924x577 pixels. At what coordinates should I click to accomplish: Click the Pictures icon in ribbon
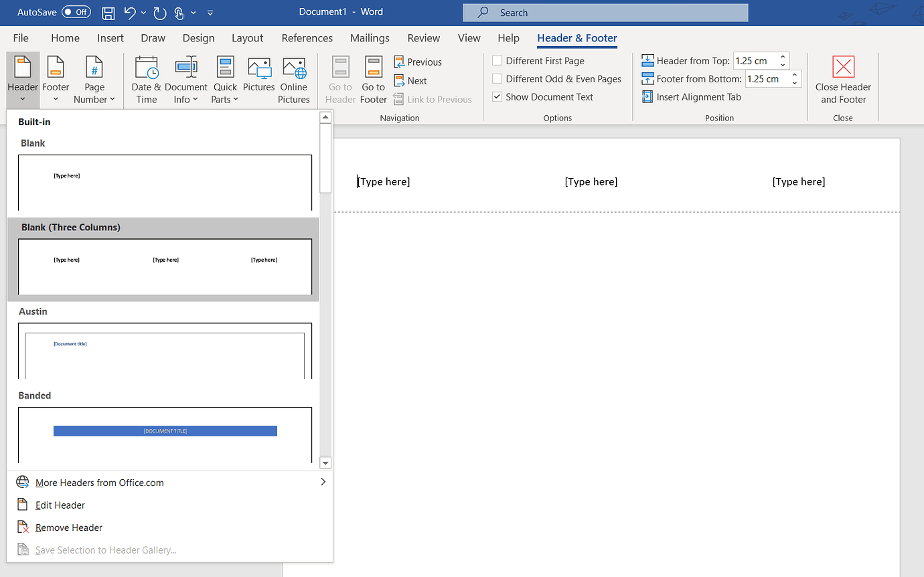tap(259, 69)
